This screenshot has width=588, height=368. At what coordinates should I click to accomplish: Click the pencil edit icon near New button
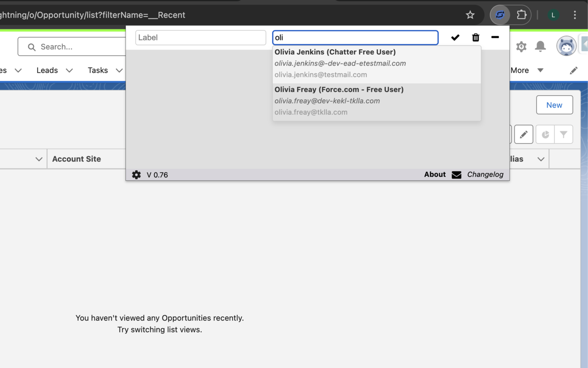tap(524, 134)
